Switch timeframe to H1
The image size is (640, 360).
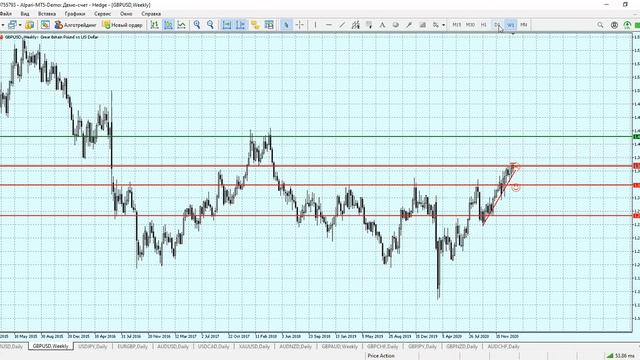[484, 25]
